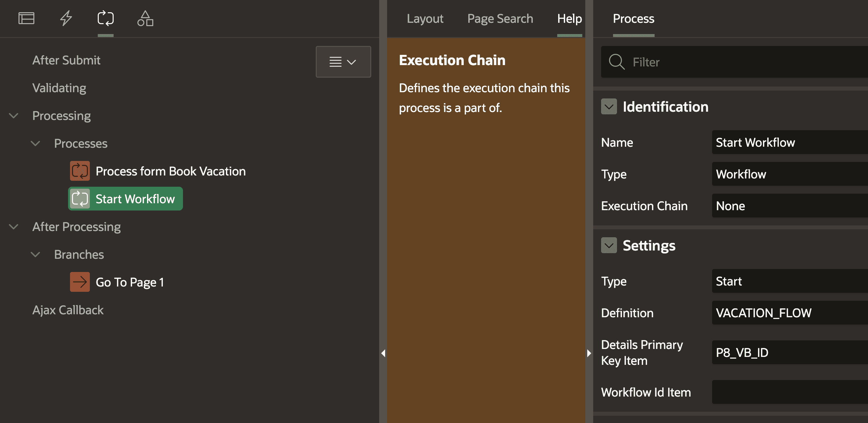Click the Start Workflow process icon
The height and width of the screenshot is (423, 868).
[x=80, y=199]
